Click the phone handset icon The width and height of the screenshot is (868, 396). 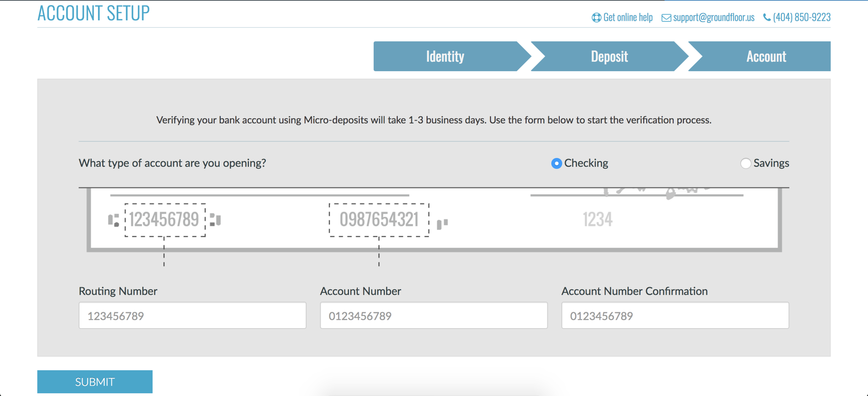pyautogui.click(x=767, y=17)
